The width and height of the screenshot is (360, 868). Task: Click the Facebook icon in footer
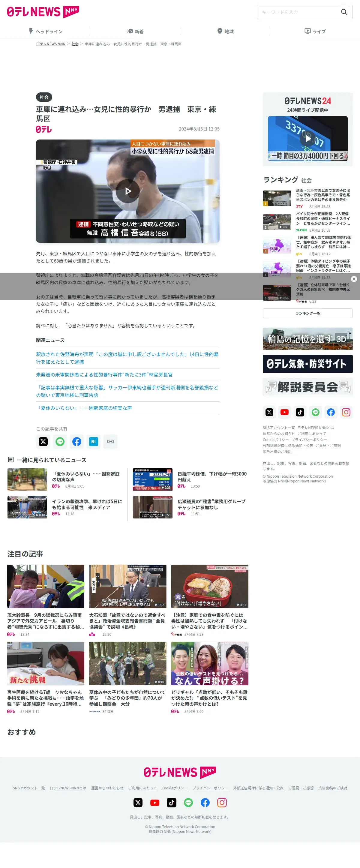[x=205, y=803]
